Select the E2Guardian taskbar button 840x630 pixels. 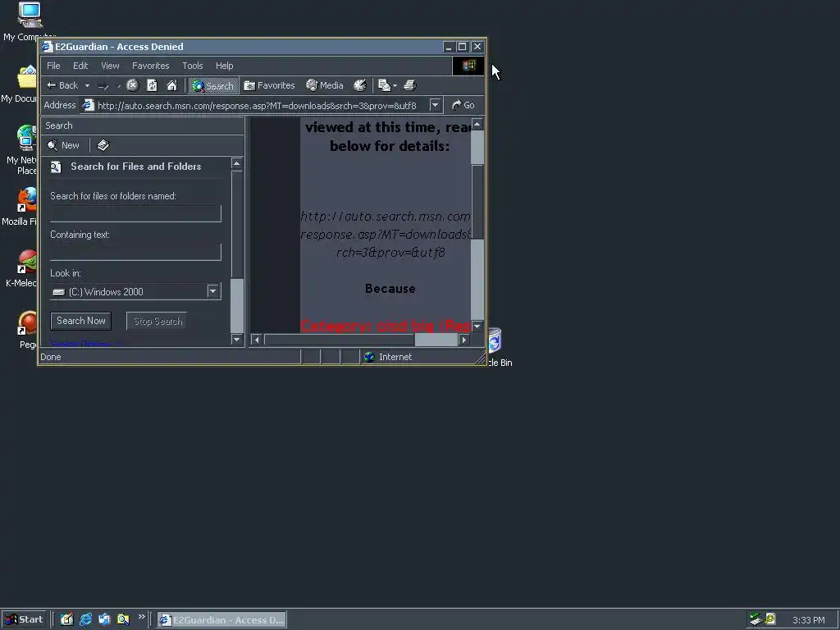click(x=221, y=620)
